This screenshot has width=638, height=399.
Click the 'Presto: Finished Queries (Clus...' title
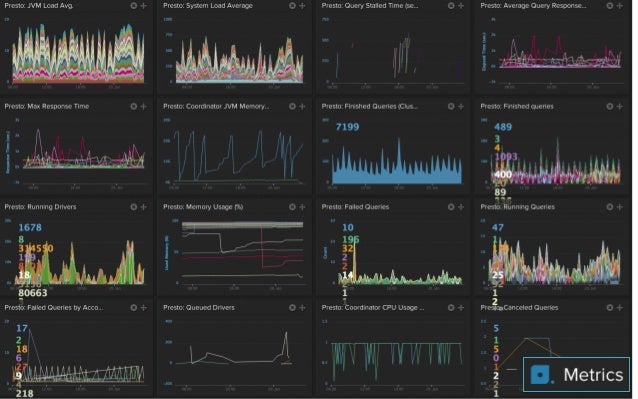click(x=369, y=106)
